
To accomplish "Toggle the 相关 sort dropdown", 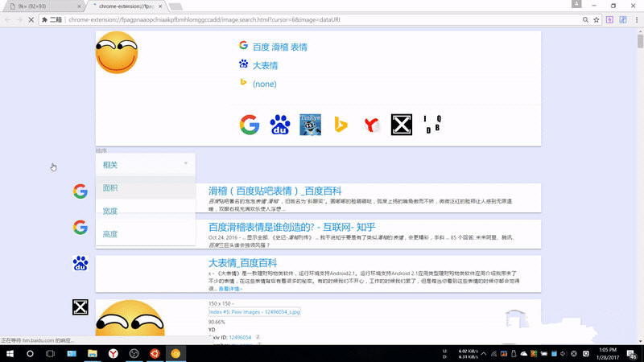I will 146,165.
